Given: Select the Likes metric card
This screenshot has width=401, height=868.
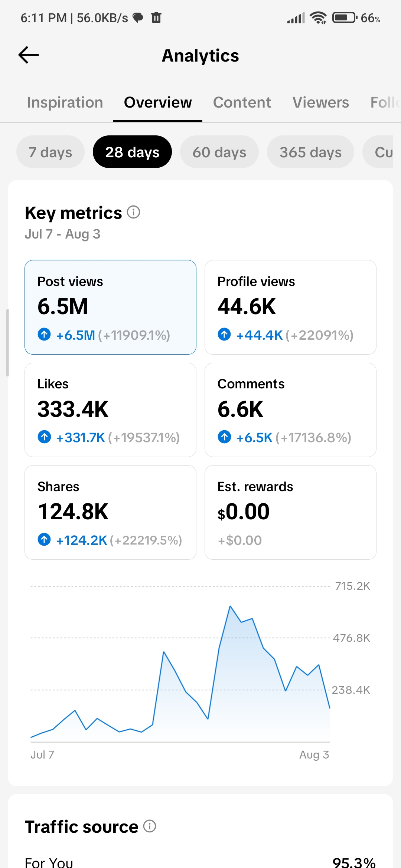Looking at the screenshot, I should coord(110,410).
